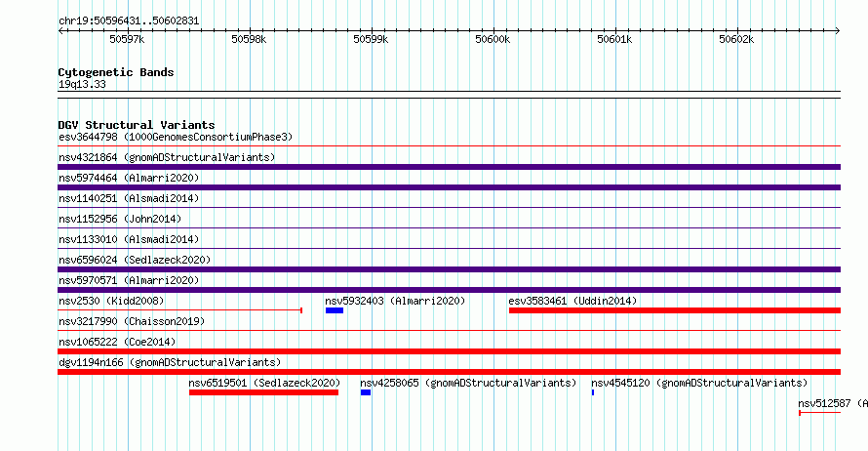Click the tiny blue mark under nsv4545120
This screenshot has width=868, height=451.
tap(593, 392)
